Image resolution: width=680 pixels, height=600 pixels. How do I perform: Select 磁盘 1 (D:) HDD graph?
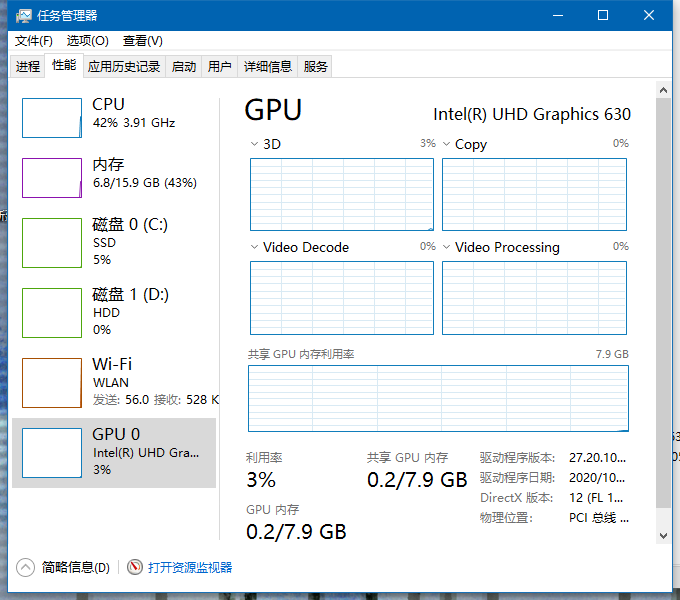[52, 313]
